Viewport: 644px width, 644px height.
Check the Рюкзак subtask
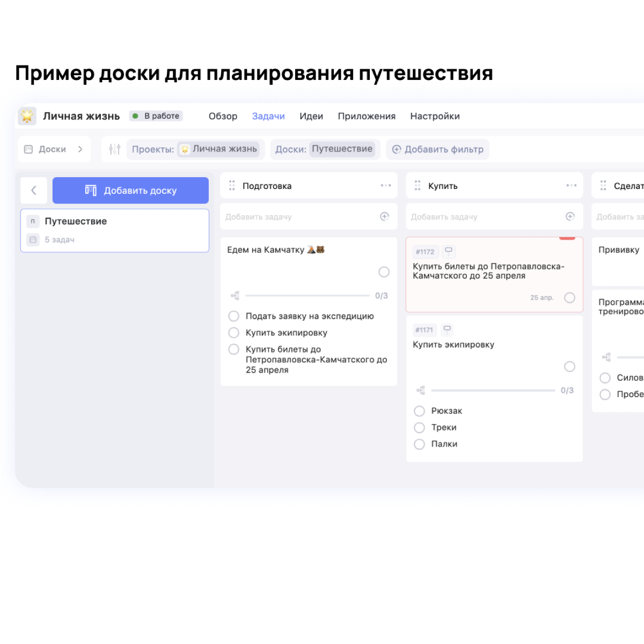point(420,411)
